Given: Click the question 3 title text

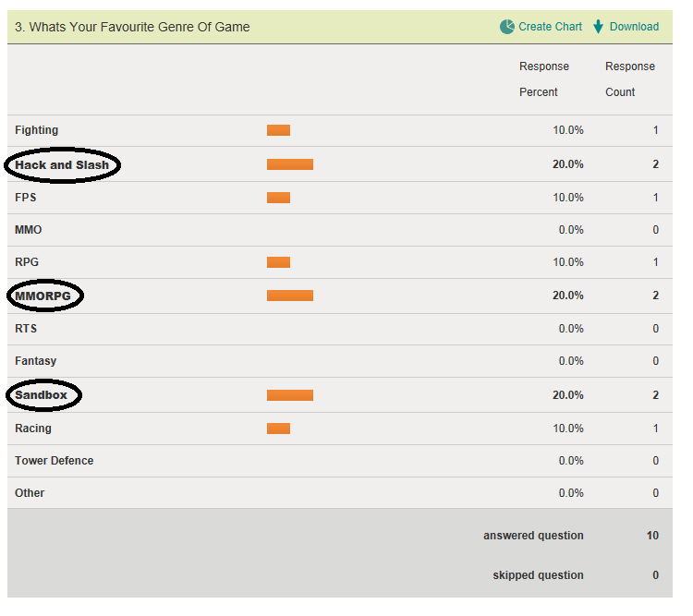Looking at the screenshot, I should [x=132, y=27].
